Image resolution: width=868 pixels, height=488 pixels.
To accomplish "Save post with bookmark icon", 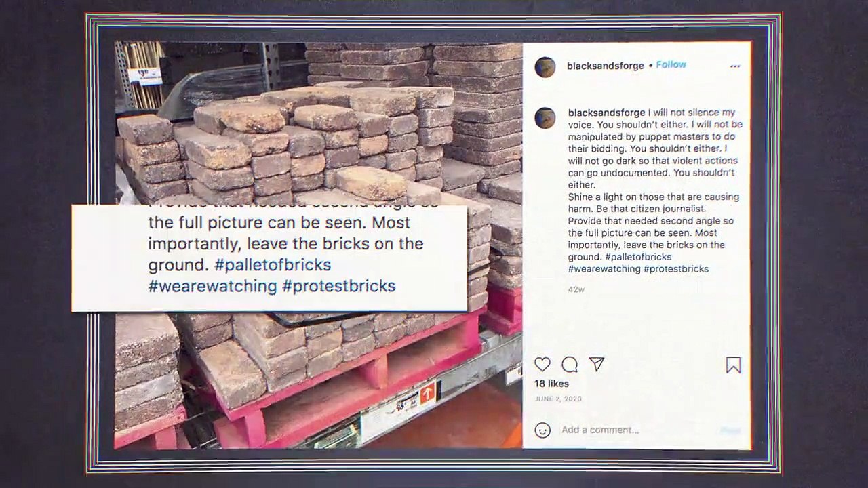I will tap(733, 365).
